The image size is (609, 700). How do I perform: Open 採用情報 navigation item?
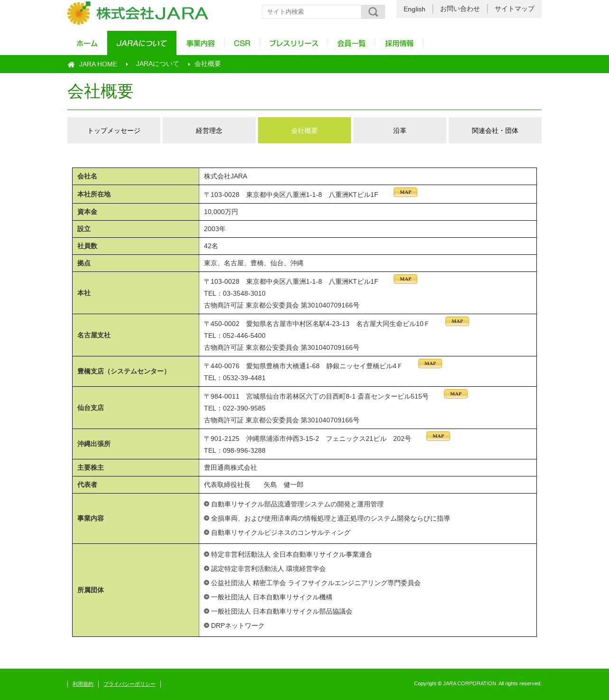tap(399, 43)
